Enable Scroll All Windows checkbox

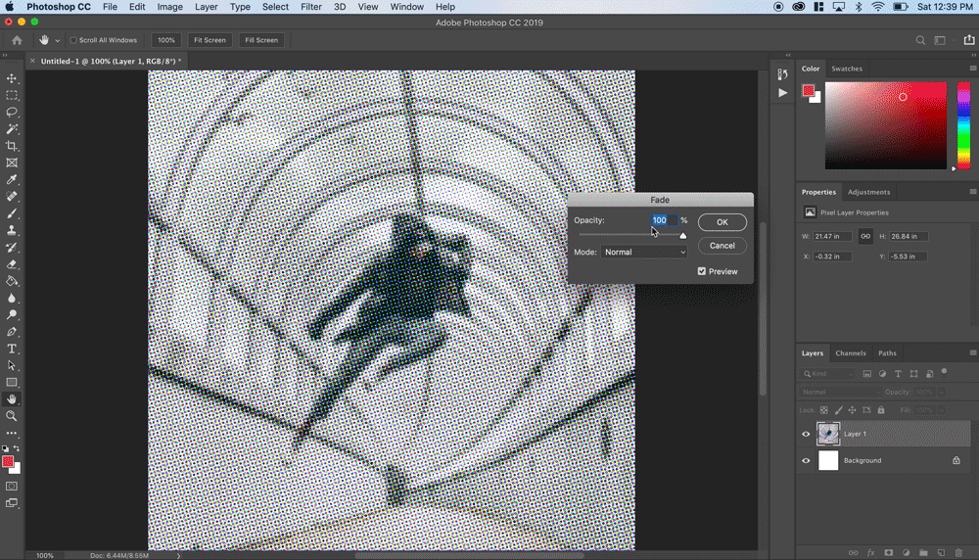tap(73, 40)
